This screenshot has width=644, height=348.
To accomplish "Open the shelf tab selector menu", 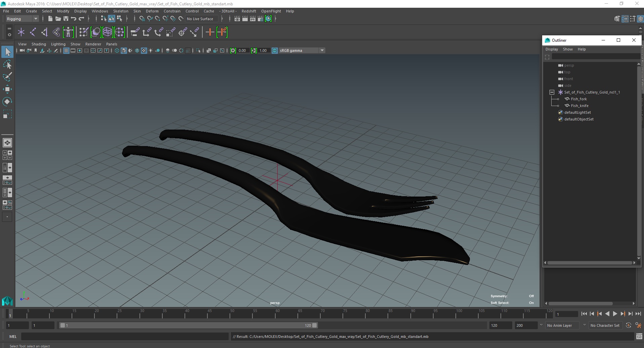I will click(x=9, y=29).
